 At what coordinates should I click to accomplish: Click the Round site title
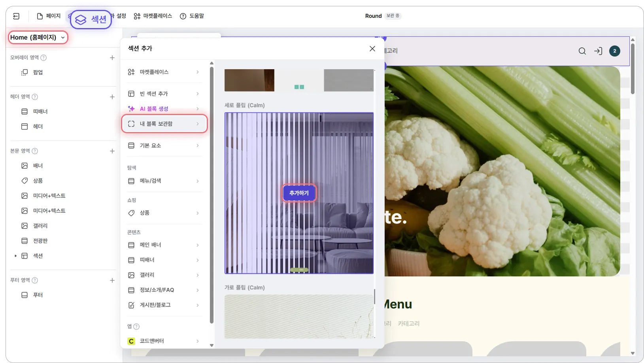[x=373, y=16]
